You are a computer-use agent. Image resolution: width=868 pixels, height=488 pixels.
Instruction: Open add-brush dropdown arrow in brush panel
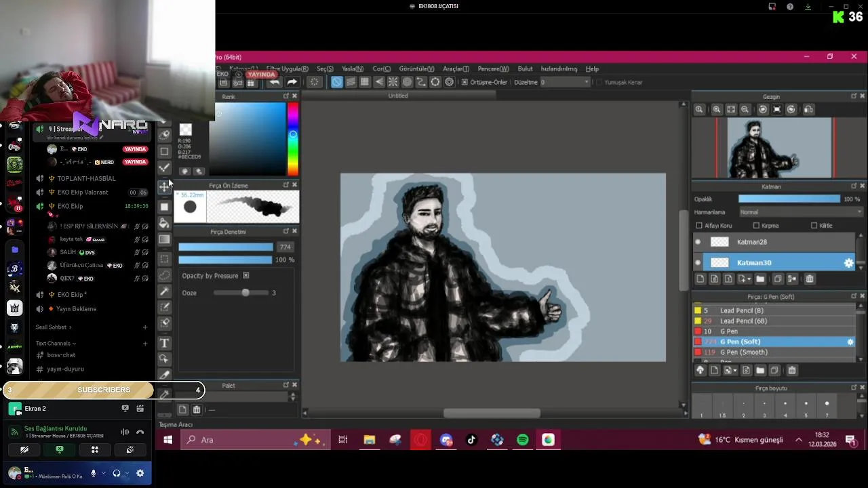click(734, 370)
